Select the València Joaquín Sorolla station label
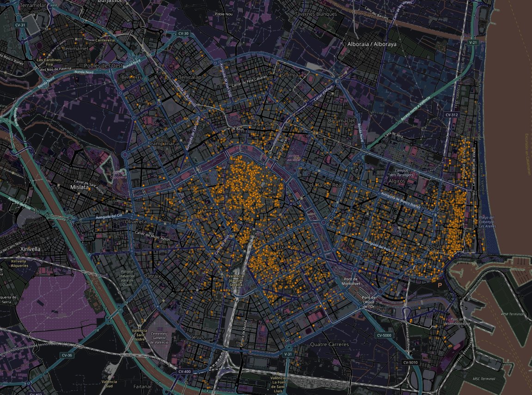Screen dimensions: 532x395 [235, 280]
